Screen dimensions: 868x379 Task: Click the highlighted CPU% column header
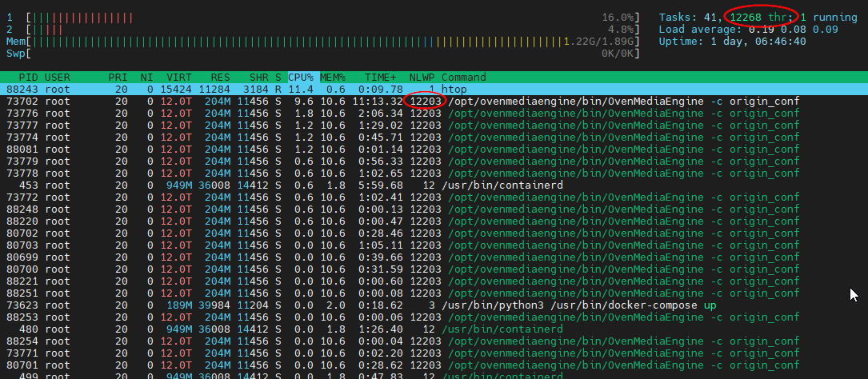point(301,77)
